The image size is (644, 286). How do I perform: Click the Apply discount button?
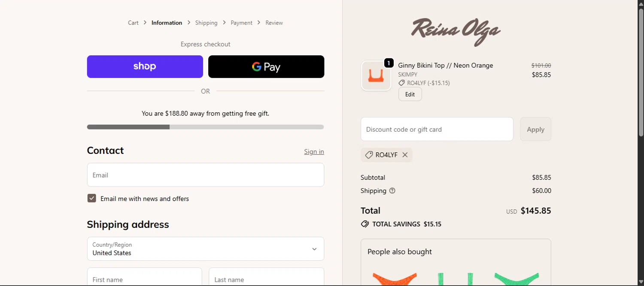click(x=535, y=129)
